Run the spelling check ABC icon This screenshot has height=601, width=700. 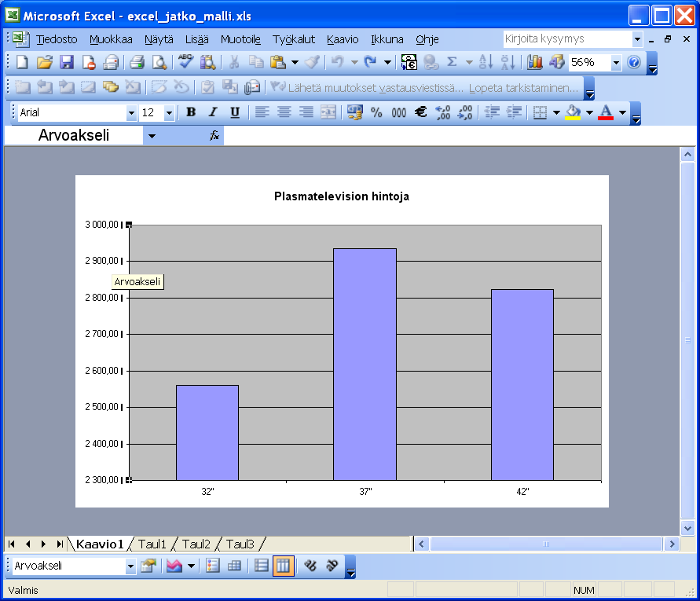185,61
